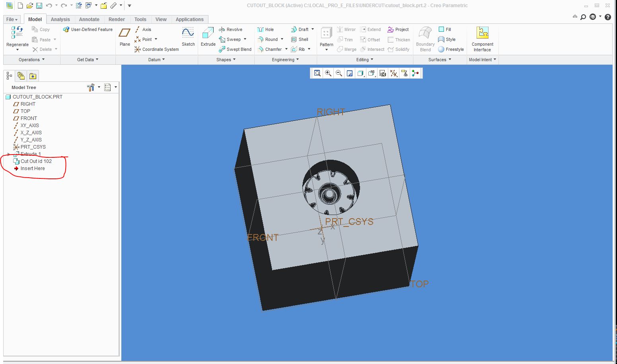
Task: Switch to the Annotate tab
Action: 89,19
